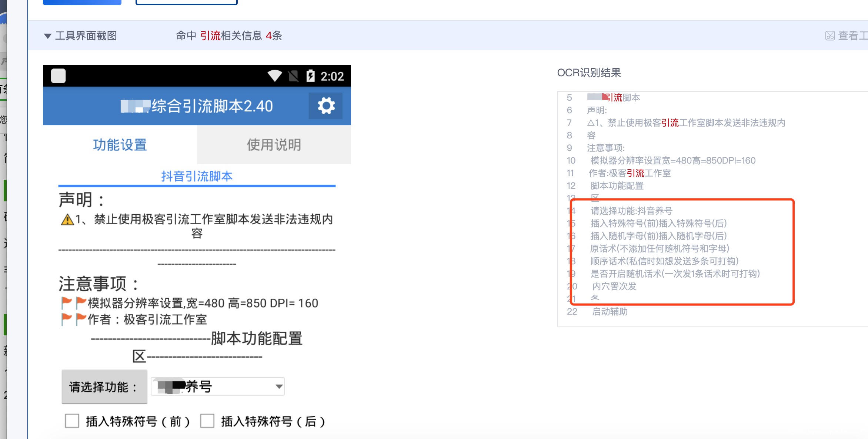Click the white square notification icon
Screen dimensions: 868x439
(58, 76)
